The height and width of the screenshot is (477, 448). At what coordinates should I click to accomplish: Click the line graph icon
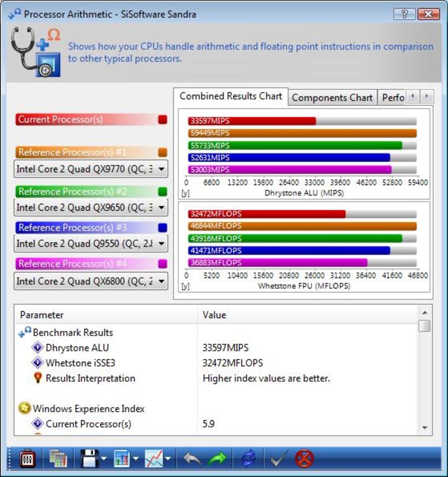coord(154,458)
